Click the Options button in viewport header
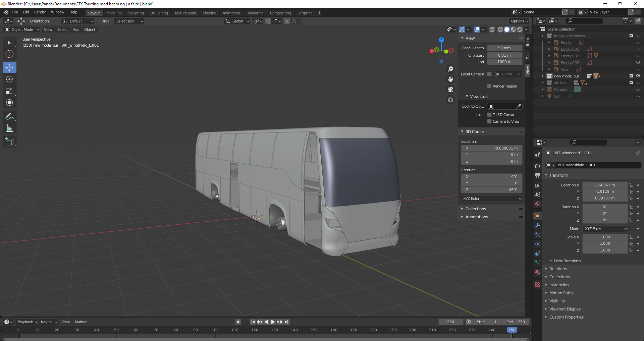Viewport: 644px width, 341px height. click(x=519, y=21)
